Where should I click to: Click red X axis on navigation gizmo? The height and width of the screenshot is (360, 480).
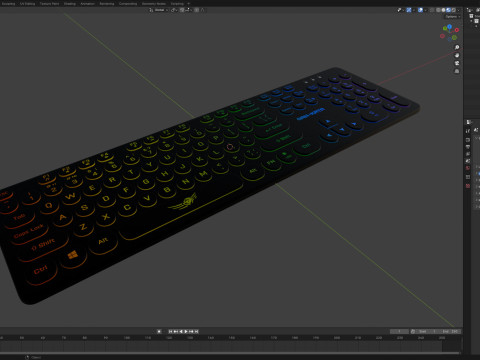pos(457,30)
